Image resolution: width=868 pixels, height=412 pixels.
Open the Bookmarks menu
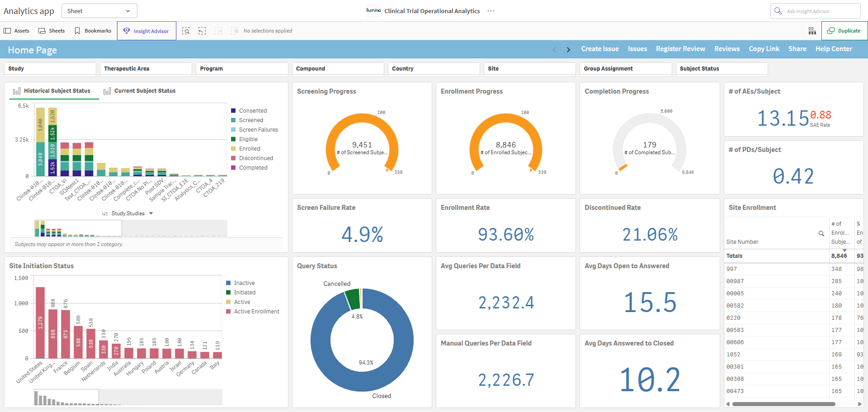click(x=93, y=31)
